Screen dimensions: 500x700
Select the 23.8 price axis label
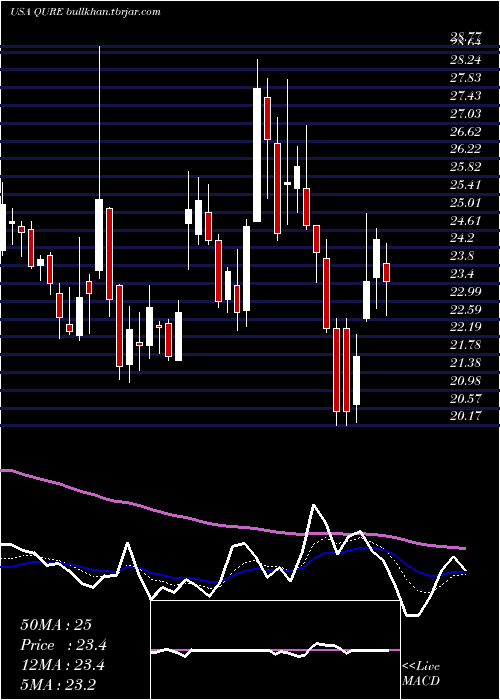tap(462, 256)
